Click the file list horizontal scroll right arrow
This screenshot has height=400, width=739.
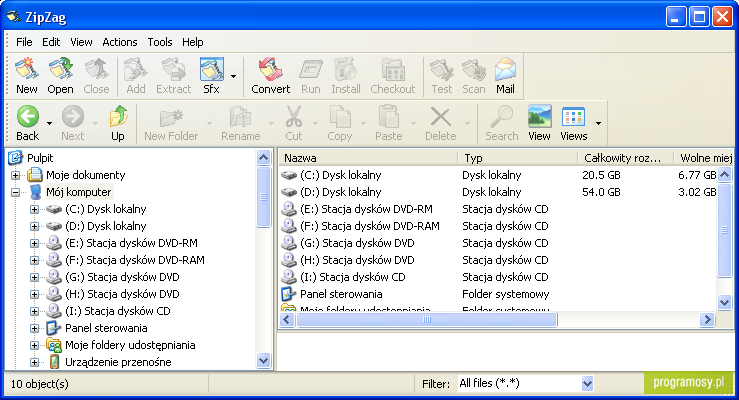point(707,320)
